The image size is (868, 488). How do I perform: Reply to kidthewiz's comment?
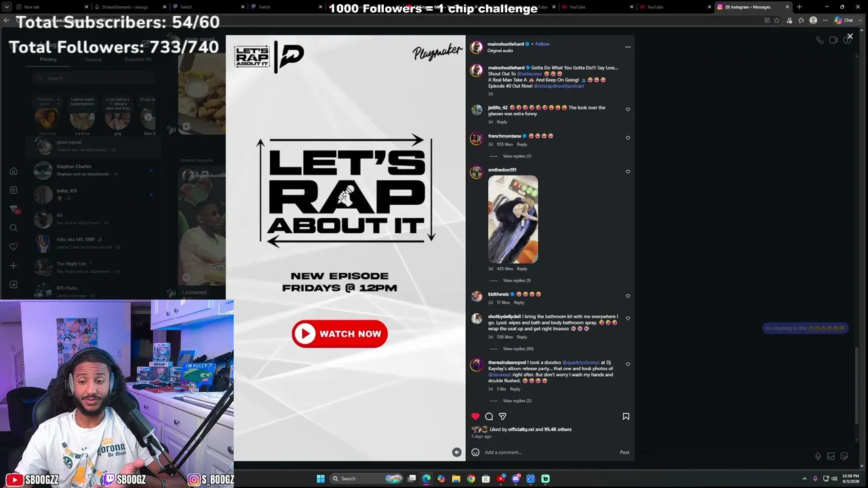tap(519, 302)
